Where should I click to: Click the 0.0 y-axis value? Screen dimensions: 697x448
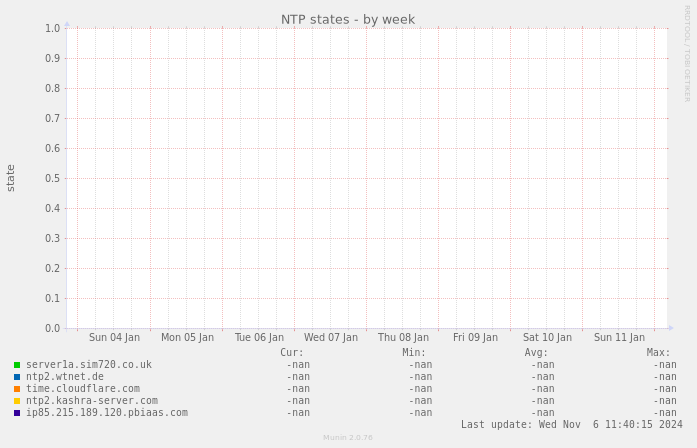tap(52, 328)
